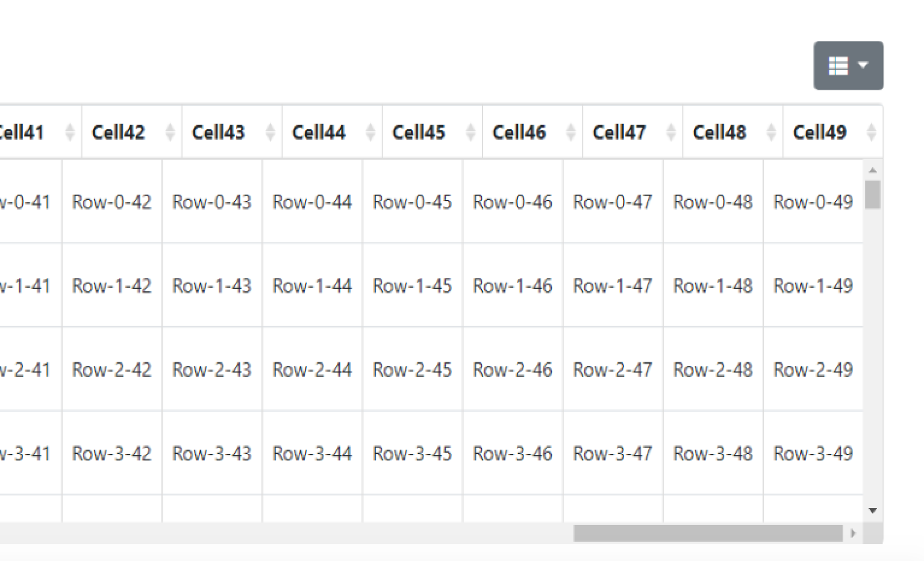924x561 pixels.
Task: Click the sort arrows beside Cell44
Action: (370, 132)
